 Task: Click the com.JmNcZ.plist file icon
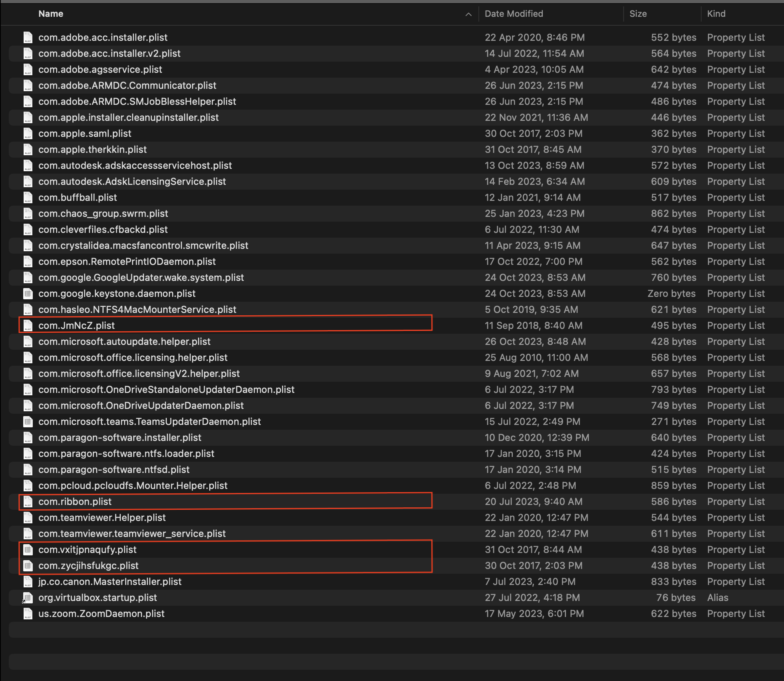pyautogui.click(x=28, y=325)
